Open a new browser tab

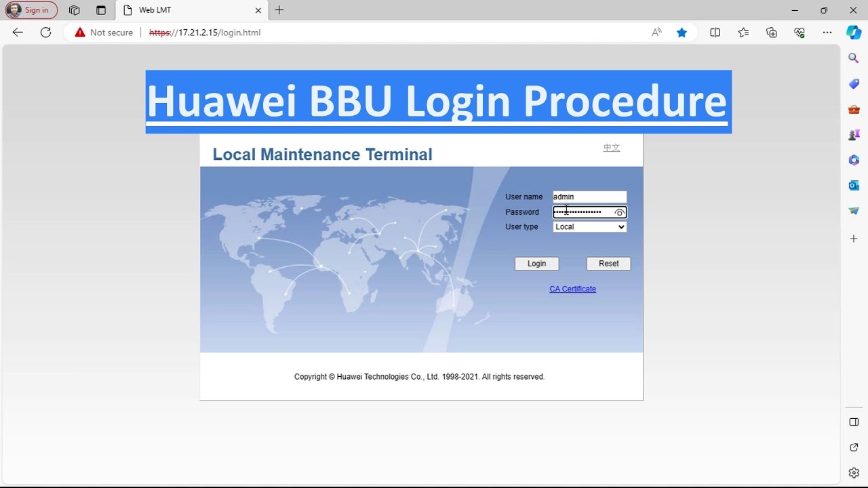click(279, 10)
